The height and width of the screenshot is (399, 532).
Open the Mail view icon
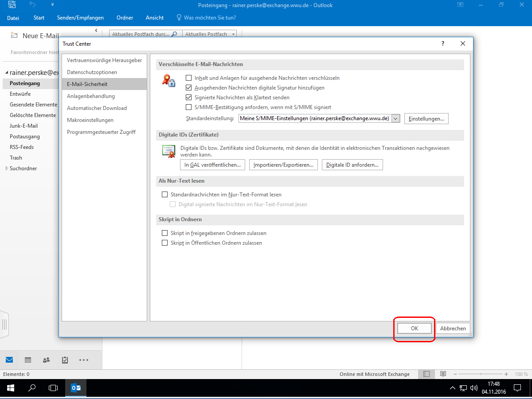pos(9,360)
